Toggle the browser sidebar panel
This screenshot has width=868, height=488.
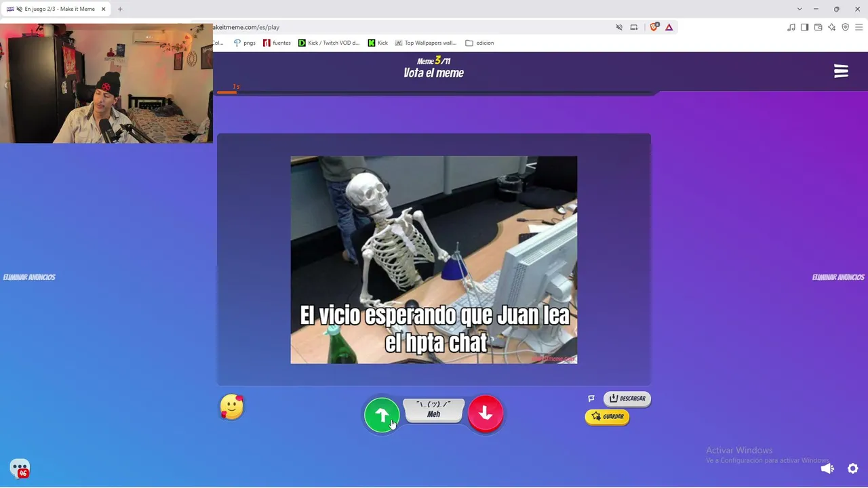tap(805, 27)
